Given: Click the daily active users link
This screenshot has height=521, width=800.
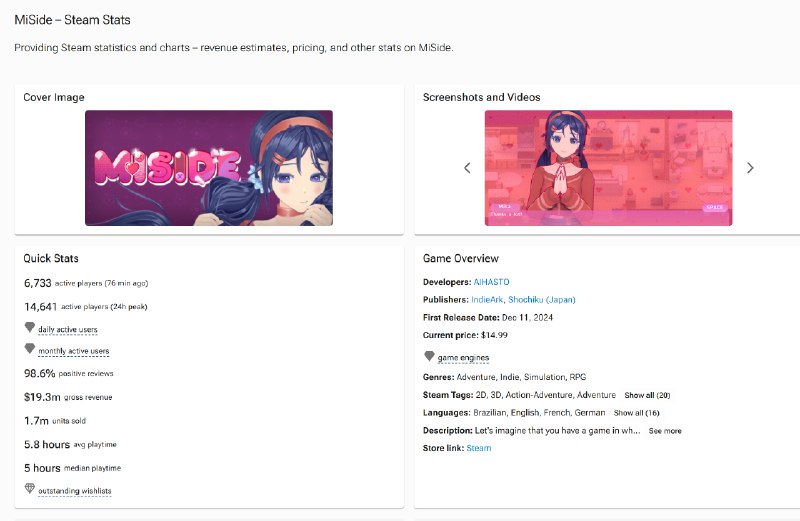Looking at the screenshot, I should [67, 330].
